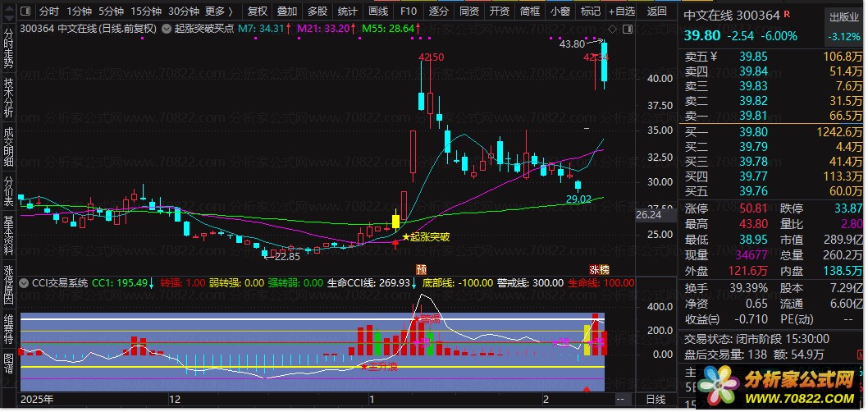Select the 买一 bid price 39.80
Screen dimensions: 868x412
coord(753,132)
